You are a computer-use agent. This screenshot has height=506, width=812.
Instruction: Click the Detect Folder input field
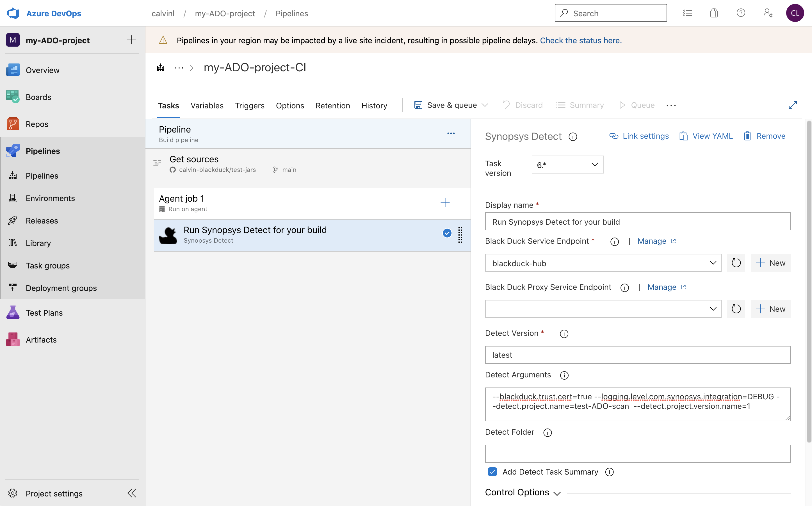click(638, 454)
